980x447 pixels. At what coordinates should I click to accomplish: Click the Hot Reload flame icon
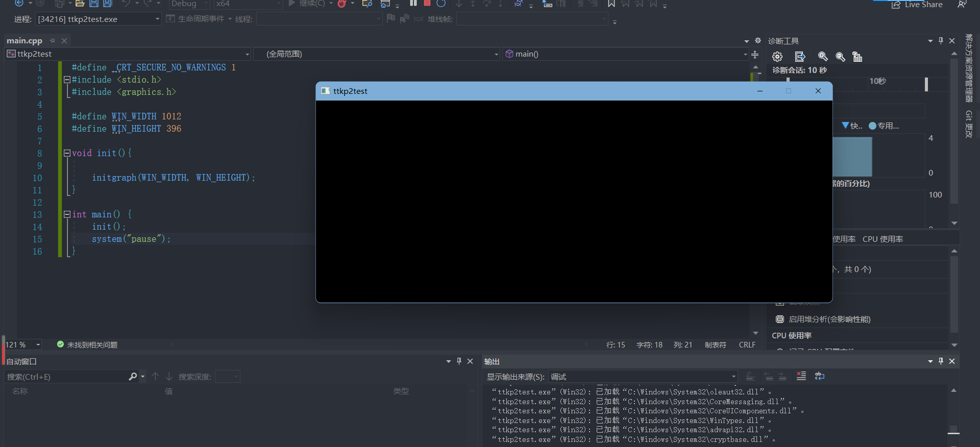coord(342,4)
